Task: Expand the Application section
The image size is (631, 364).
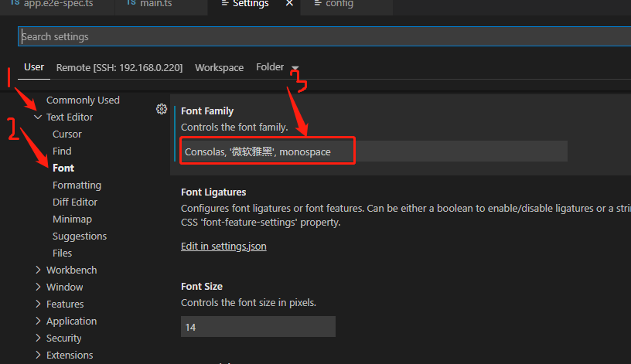Action: [38, 321]
